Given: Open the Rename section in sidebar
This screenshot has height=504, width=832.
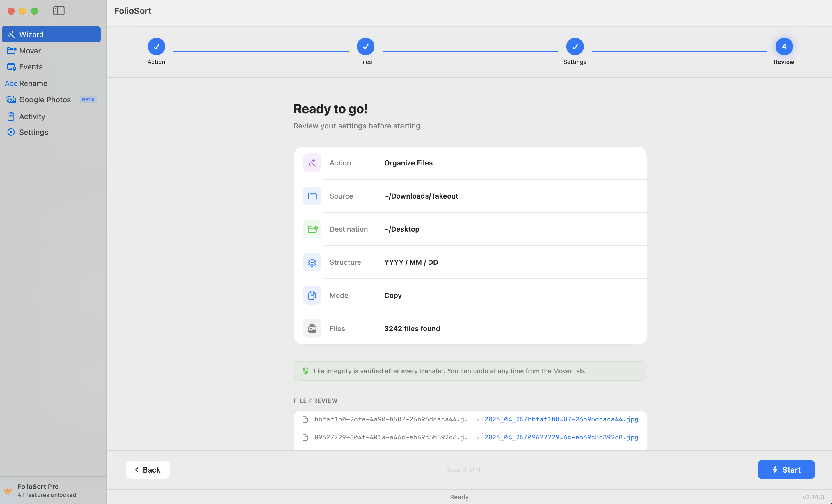Looking at the screenshot, I should click(x=51, y=83).
